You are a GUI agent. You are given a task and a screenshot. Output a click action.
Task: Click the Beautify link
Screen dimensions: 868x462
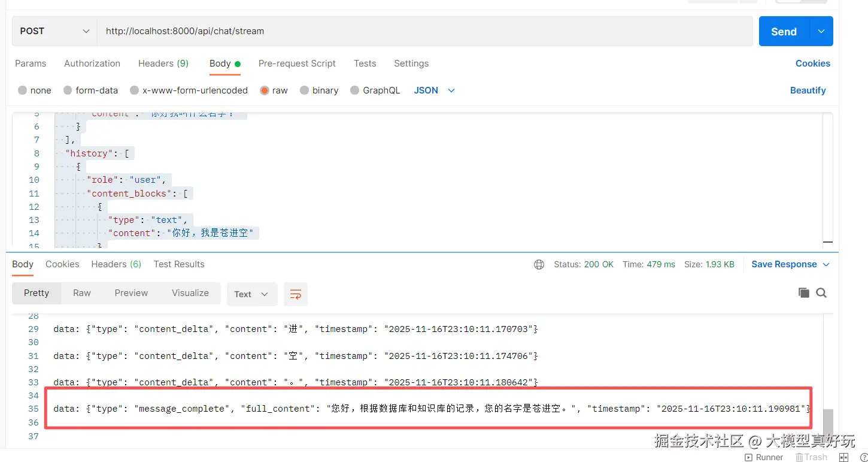tap(808, 90)
